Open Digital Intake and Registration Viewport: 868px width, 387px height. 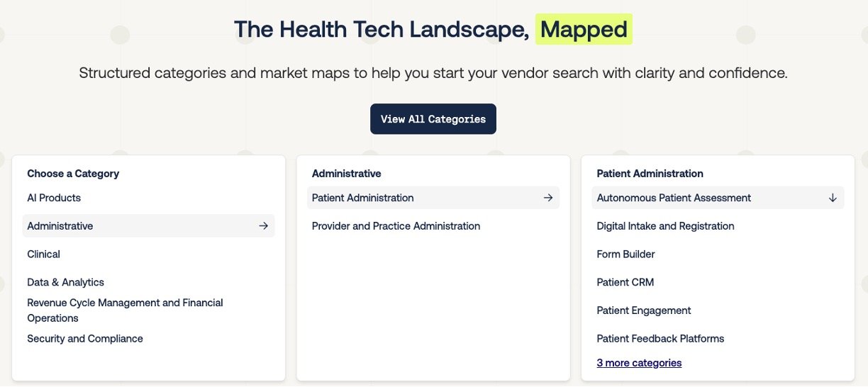click(x=665, y=226)
